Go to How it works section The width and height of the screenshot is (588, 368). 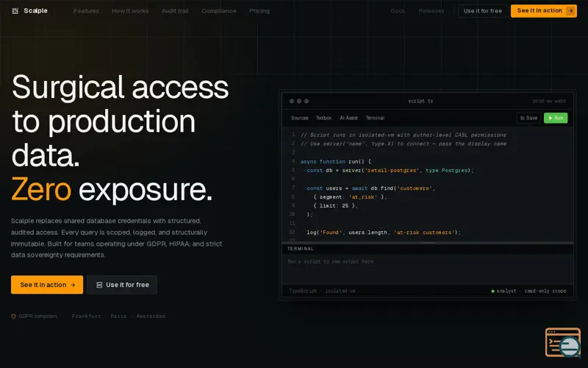[x=130, y=11]
